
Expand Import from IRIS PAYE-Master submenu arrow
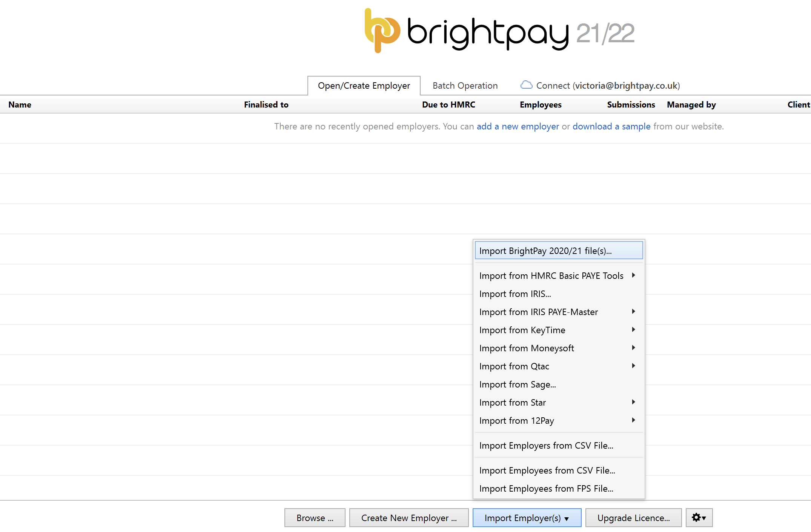pyautogui.click(x=634, y=312)
